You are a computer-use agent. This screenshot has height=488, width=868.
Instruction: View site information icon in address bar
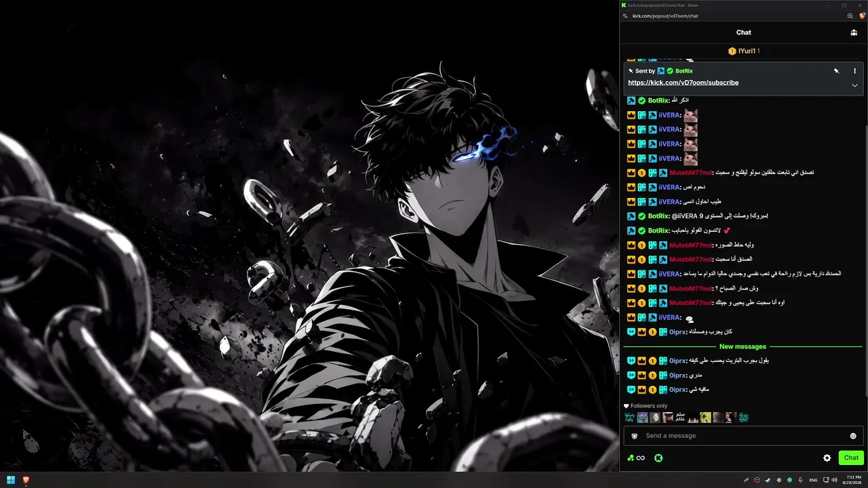tap(625, 16)
